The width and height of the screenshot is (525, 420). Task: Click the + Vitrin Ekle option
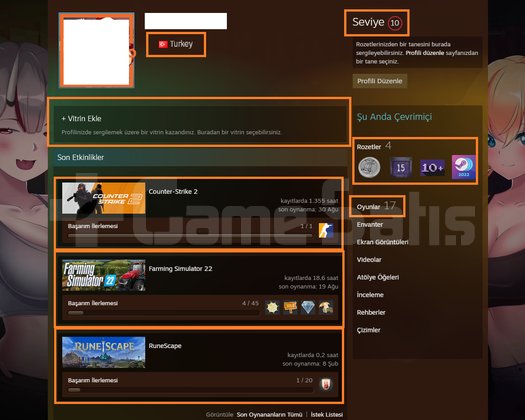tap(81, 119)
